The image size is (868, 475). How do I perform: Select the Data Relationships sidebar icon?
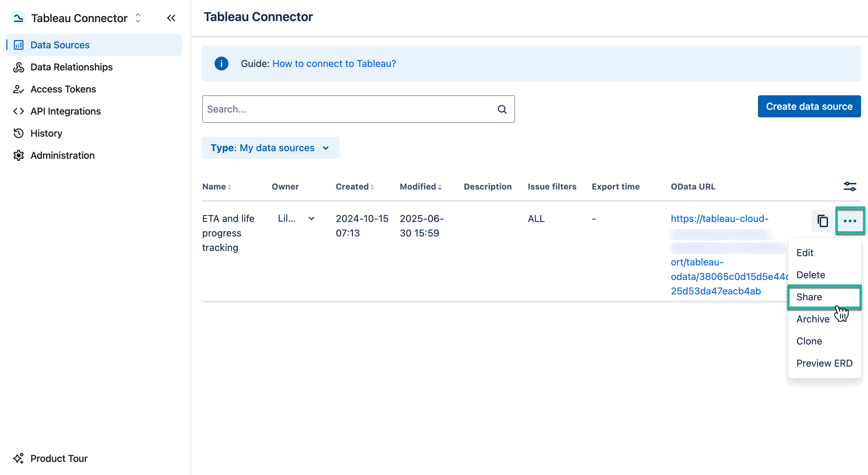click(19, 67)
